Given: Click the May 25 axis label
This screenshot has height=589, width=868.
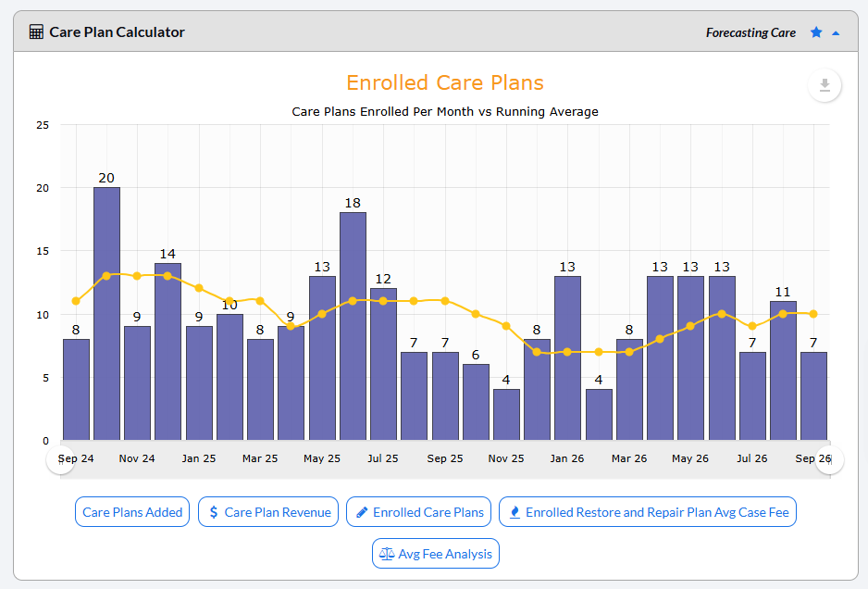Looking at the screenshot, I should [x=322, y=458].
